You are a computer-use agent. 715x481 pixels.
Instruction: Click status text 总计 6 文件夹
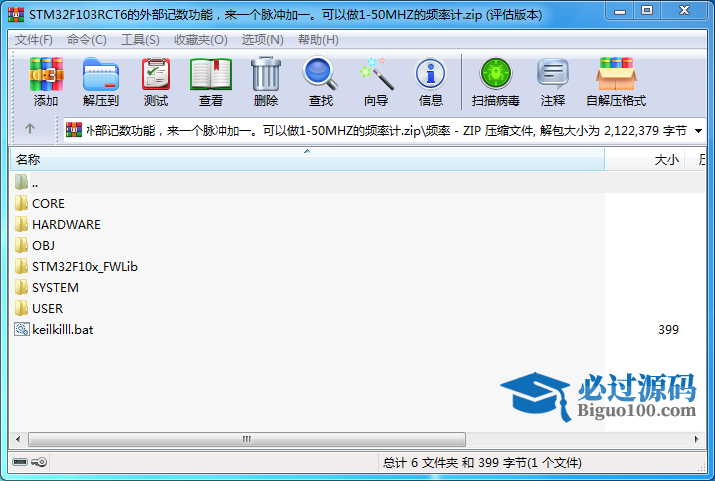click(x=420, y=463)
